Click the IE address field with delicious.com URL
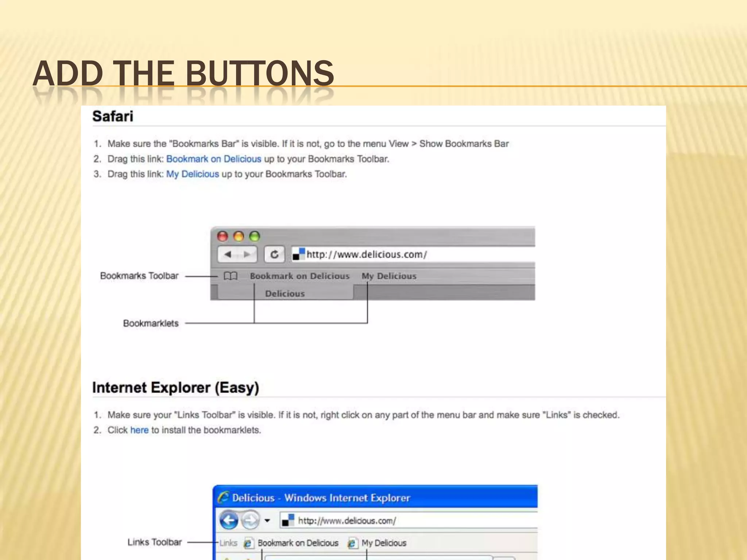This screenshot has width=747, height=560. tap(409, 520)
